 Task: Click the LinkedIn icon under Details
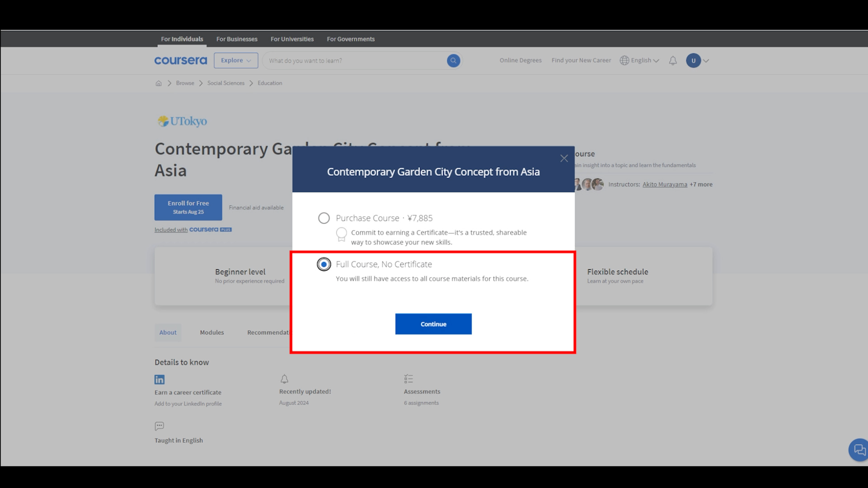tap(159, 379)
